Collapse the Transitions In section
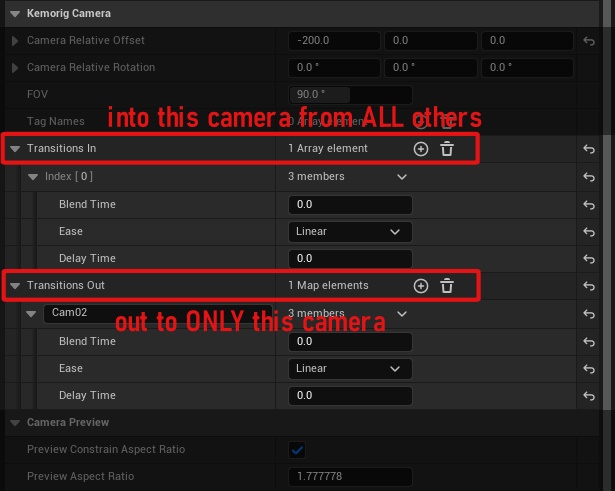The image size is (615, 491). coord(15,148)
